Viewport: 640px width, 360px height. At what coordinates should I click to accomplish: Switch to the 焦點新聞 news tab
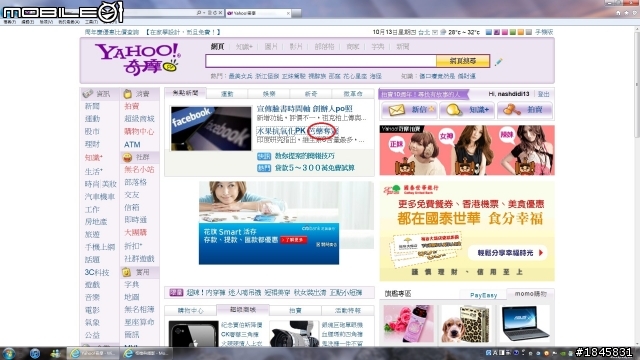[185, 93]
